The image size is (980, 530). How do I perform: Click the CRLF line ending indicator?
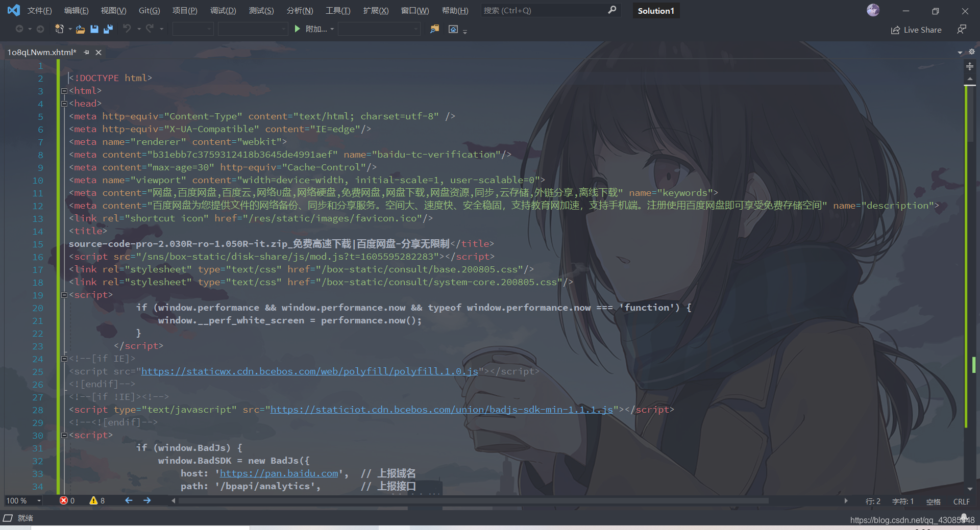(x=961, y=501)
